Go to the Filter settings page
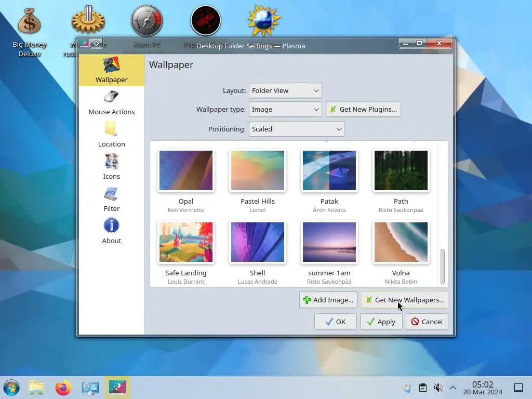 [112, 199]
